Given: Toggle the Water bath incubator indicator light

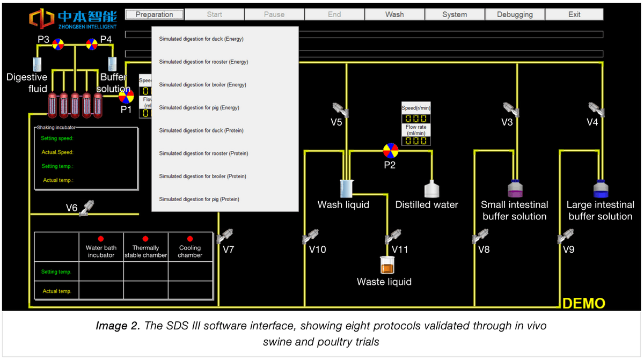Looking at the screenshot, I should [x=101, y=239].
